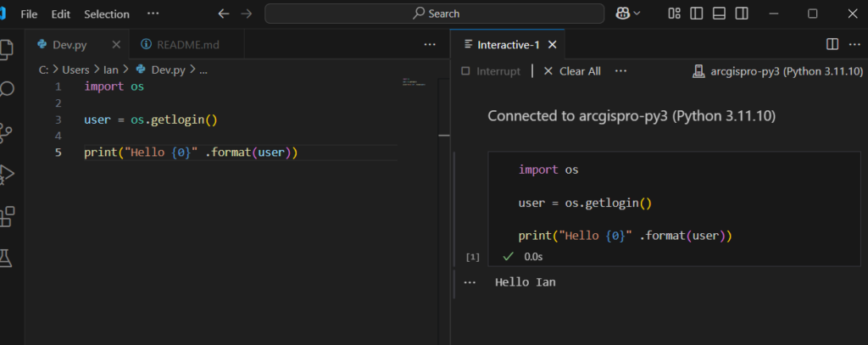Viewport: 868px width, 345px height.
Task: Open the Search view in activity bar
Action: click(7, 89)
